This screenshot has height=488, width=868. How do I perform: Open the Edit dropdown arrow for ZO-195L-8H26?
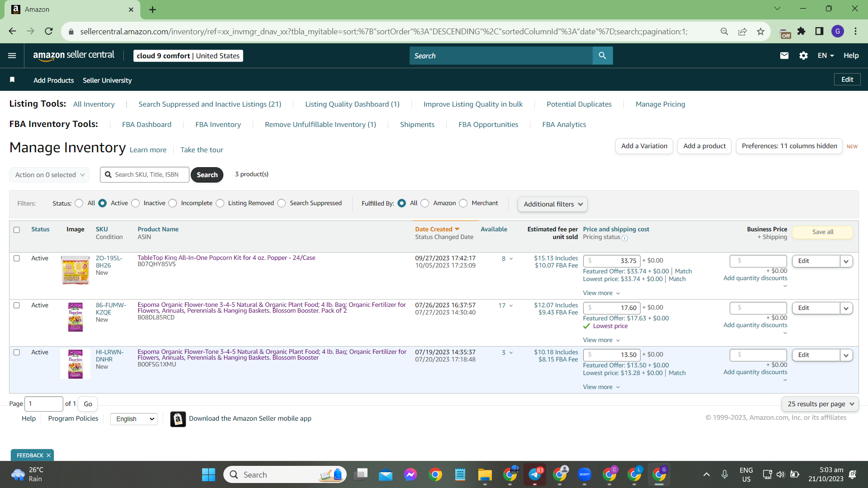click(846, 261)
